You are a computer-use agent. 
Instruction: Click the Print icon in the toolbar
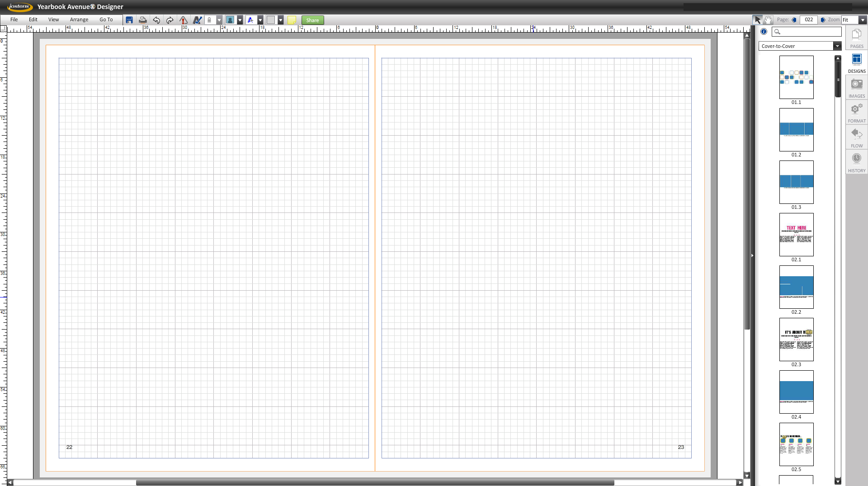[x=143, y=20]
